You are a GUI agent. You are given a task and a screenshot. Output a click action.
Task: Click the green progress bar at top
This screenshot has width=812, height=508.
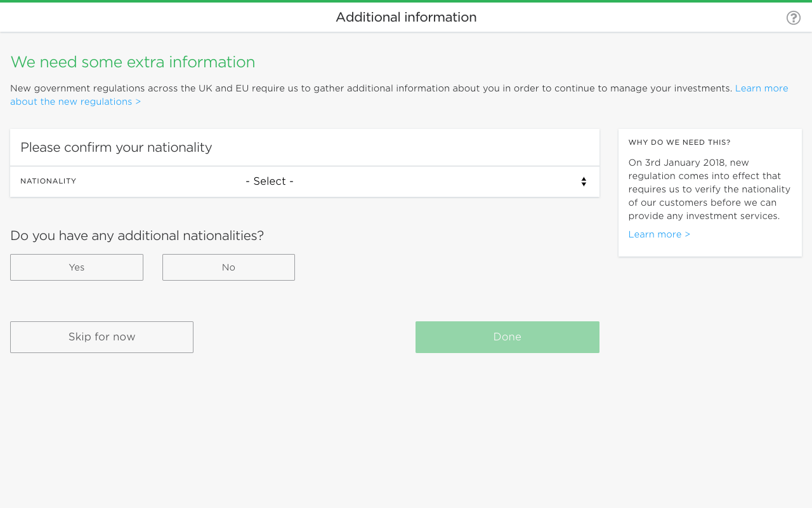click(406, 1)
